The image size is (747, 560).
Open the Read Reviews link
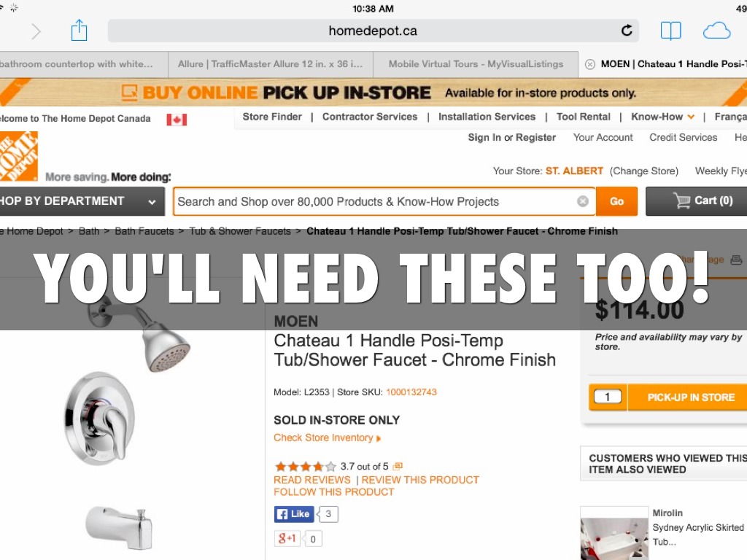tap(312, 480)
